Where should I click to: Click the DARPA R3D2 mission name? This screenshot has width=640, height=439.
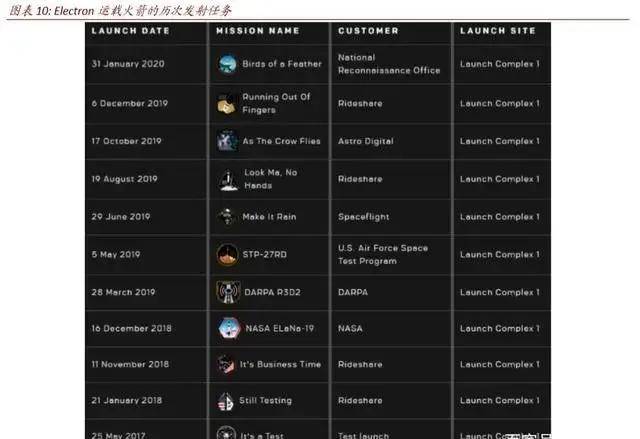(x=272, y=292)
